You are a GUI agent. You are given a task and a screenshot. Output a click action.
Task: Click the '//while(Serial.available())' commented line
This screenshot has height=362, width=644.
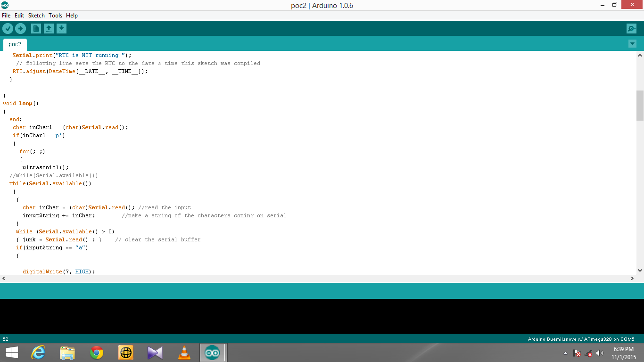click(x=54, y=175)
